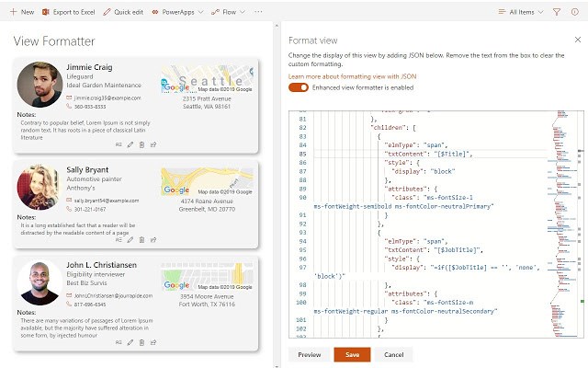This screenshot has height=368, width=588.
Task: Open the filter pane funnel icon
Action: tap(557, 12)
